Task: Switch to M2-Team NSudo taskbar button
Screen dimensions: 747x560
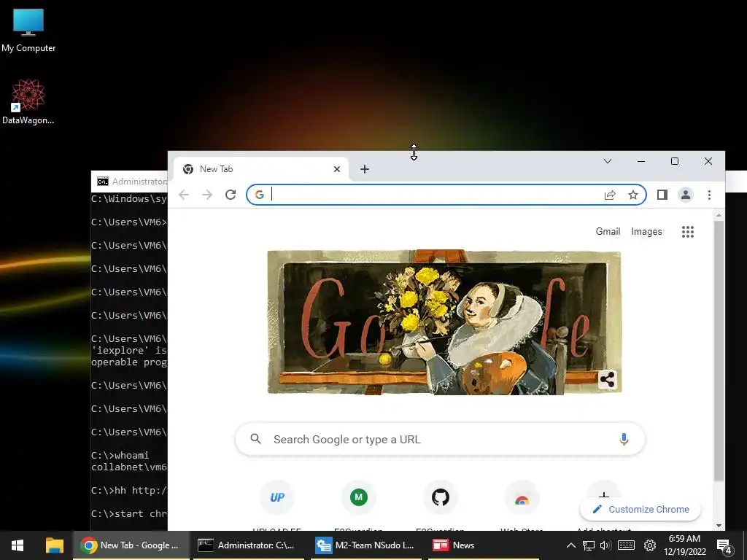Action: (366, 545)
